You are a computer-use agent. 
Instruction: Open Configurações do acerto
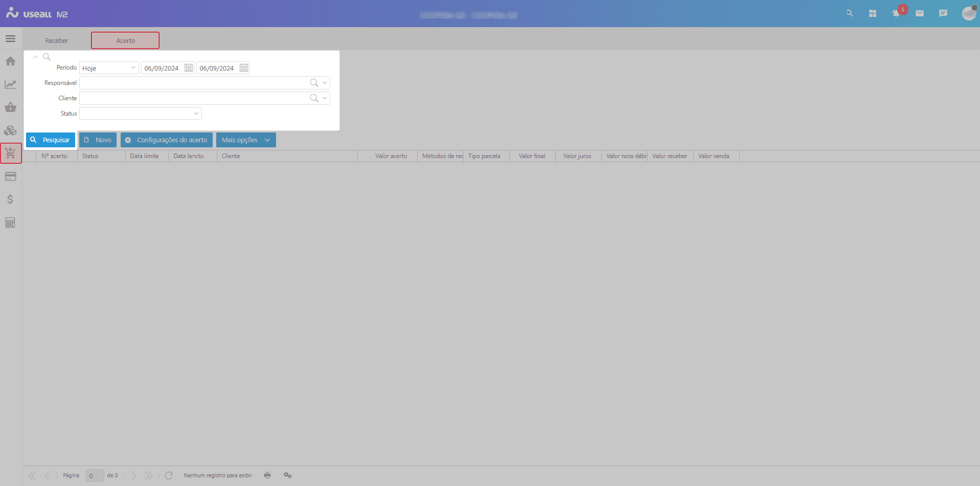[167, 140]
